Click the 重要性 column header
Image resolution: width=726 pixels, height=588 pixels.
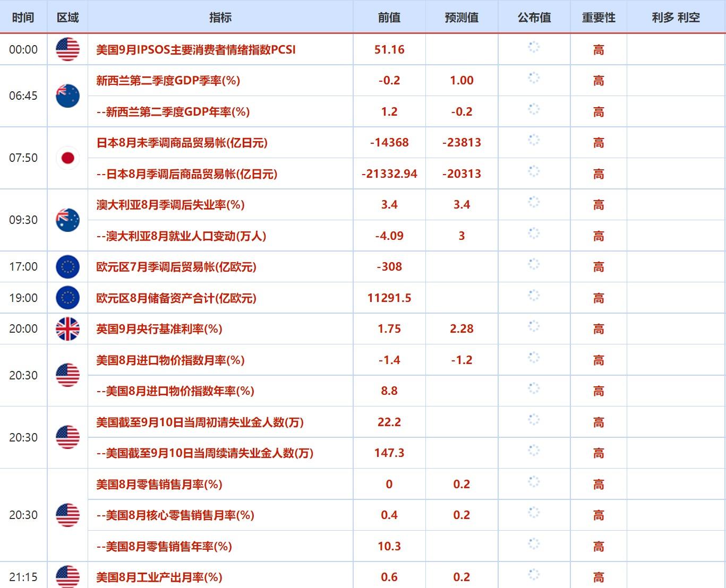599,18
